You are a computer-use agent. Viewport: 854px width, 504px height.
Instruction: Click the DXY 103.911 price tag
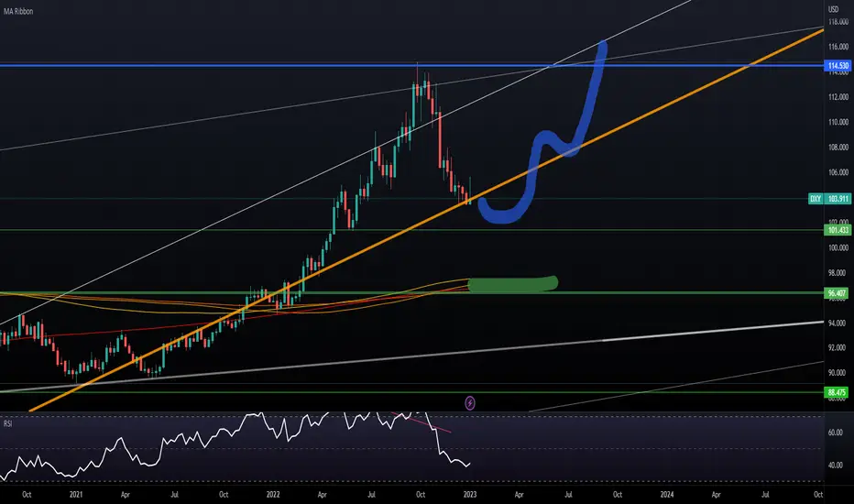click(x=829, y=199)
